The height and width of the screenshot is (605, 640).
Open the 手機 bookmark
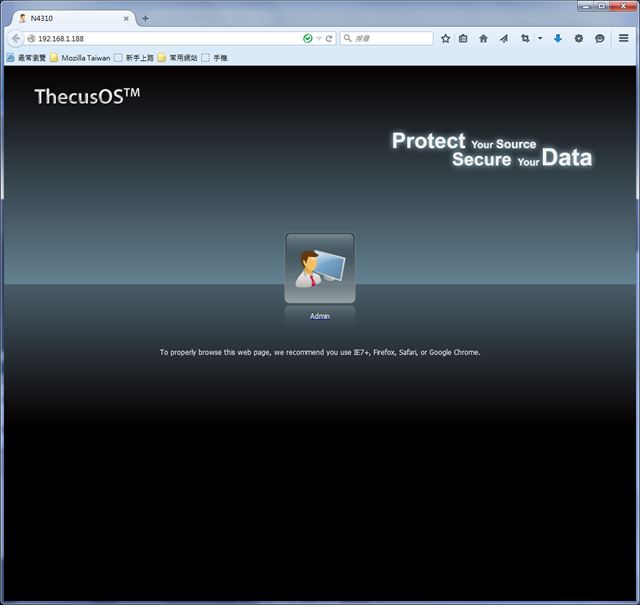(215, 58)
